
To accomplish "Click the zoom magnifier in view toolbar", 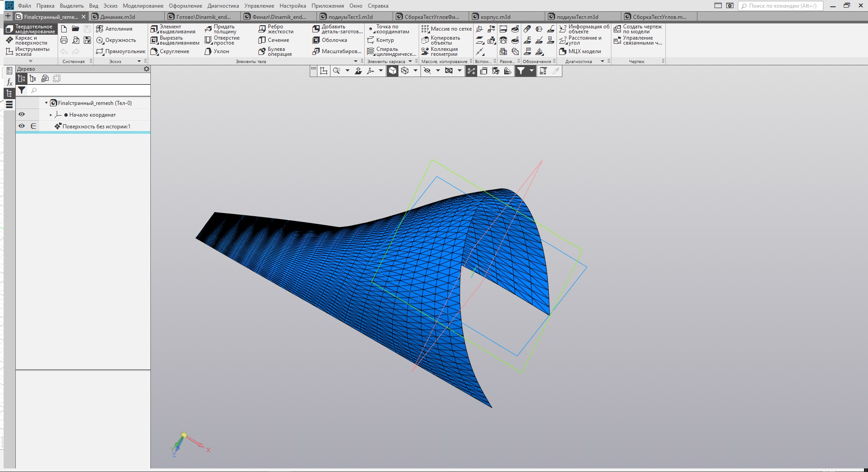I will tap(336, 71).
